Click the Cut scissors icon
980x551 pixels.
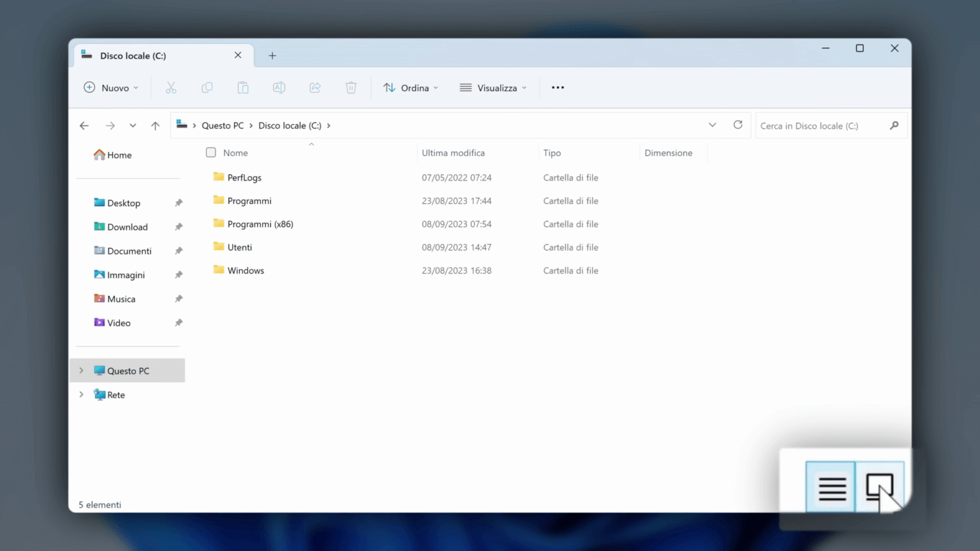(171, 88)
